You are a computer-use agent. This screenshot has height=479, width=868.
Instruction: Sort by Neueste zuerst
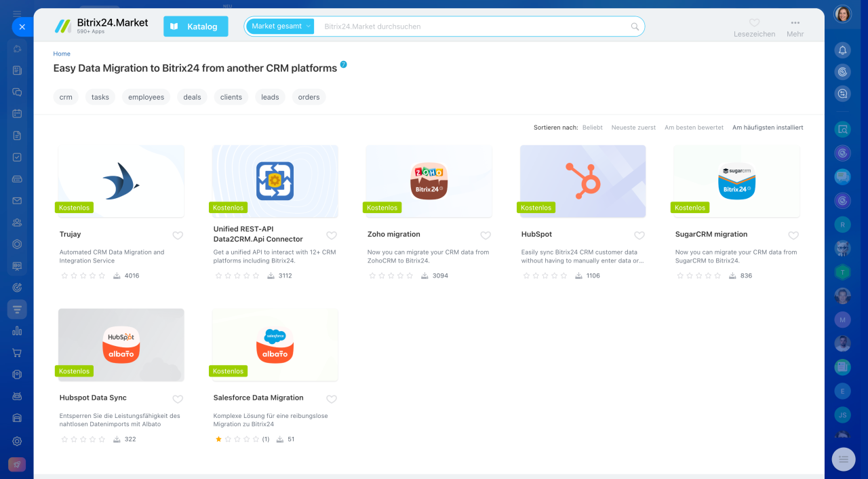[633, 128]
